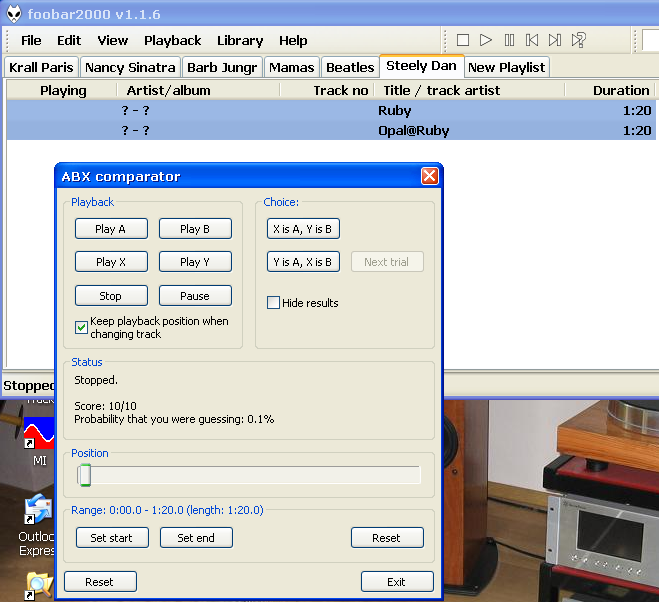Viewport: 659px width, 602px height.
Task: Switch to the Mamas playlist tab
Action: [292, 67]
